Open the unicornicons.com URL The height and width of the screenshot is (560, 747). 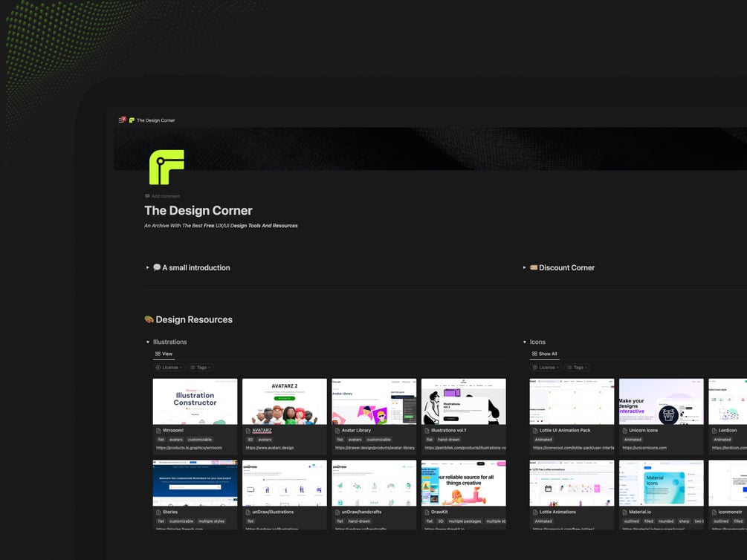click(x=644, y=448)
